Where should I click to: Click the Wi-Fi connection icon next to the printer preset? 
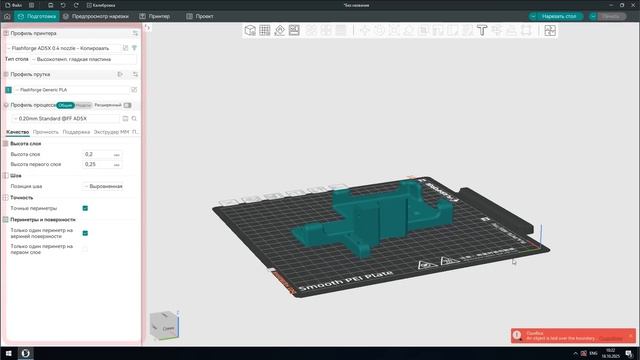134,48
